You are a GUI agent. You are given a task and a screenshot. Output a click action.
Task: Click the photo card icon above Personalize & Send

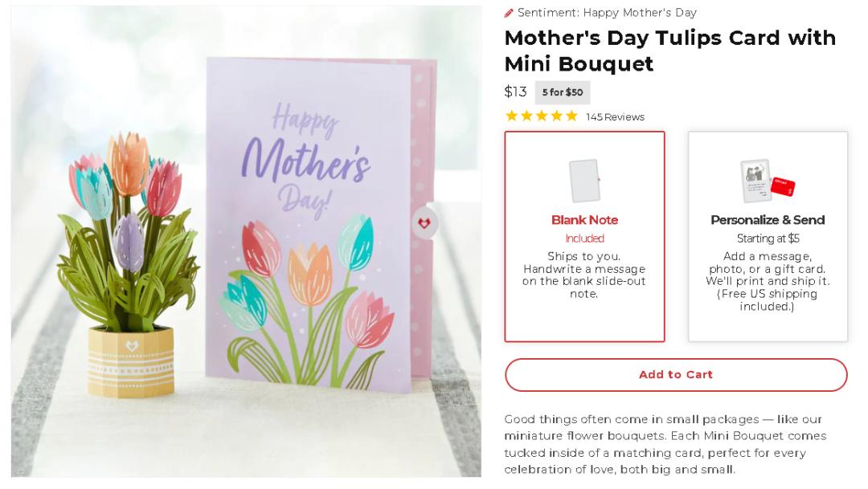coord(755,181)
